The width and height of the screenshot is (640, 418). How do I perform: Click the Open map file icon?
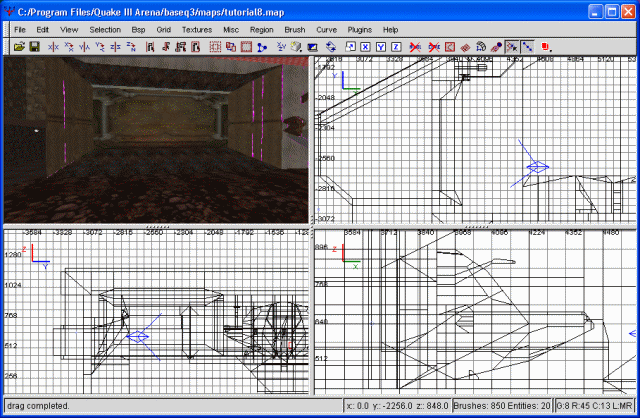point(19,47)
